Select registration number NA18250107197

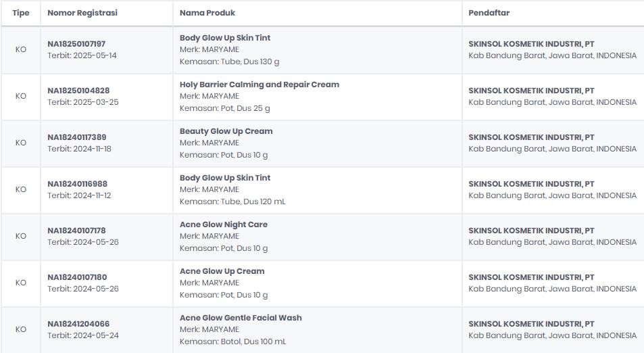tap(76, 44)
